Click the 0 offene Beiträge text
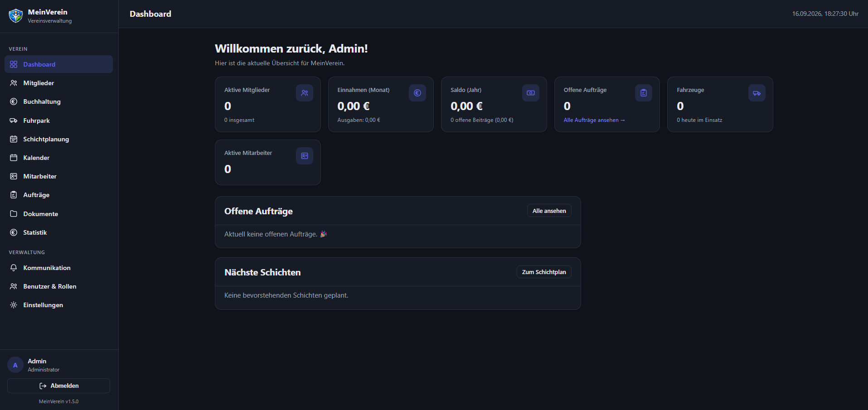 (x=482, y=120)
